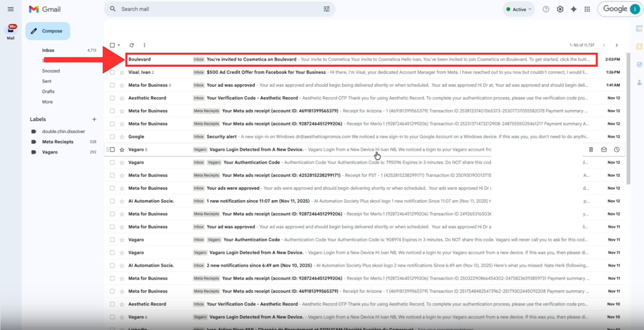Tick the select-all checkbox
Viewport: 644px width, 330px height.
(x=112, y=45)
